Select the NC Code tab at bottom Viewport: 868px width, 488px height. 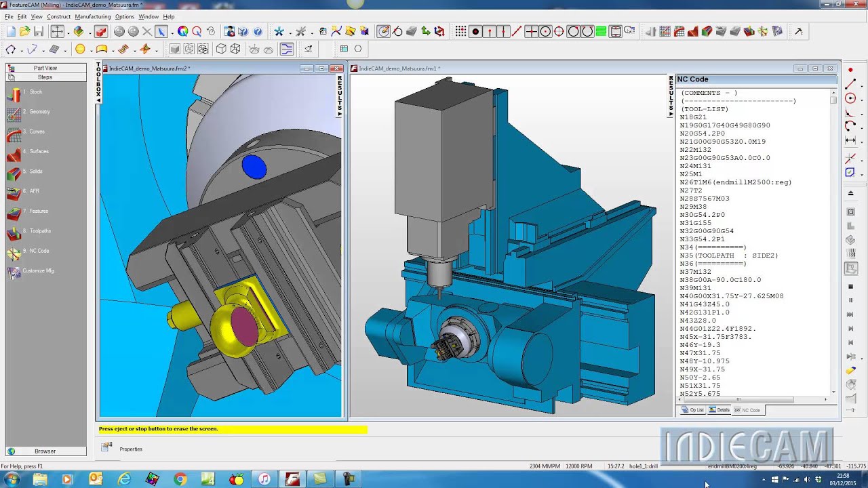click(x=748, y=410)
